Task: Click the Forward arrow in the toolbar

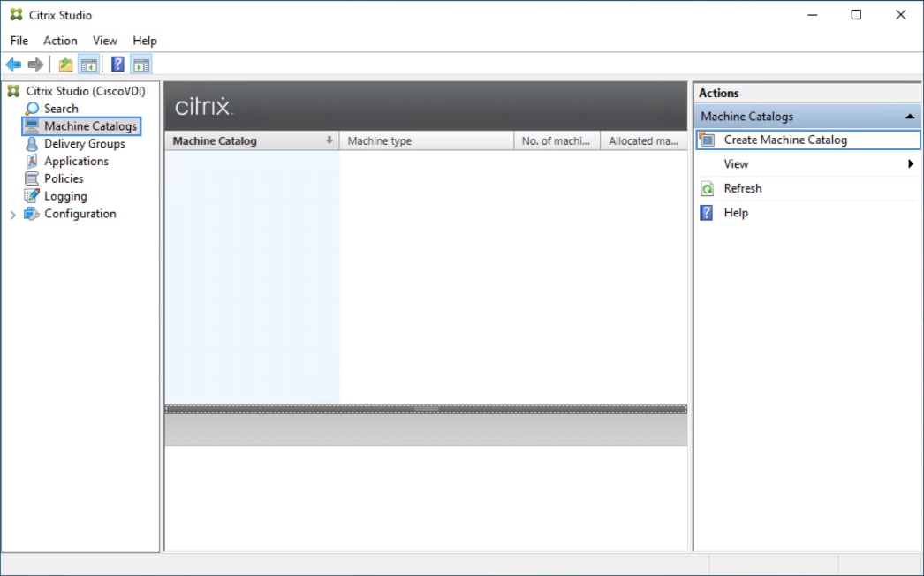Action: coord(35,64)
